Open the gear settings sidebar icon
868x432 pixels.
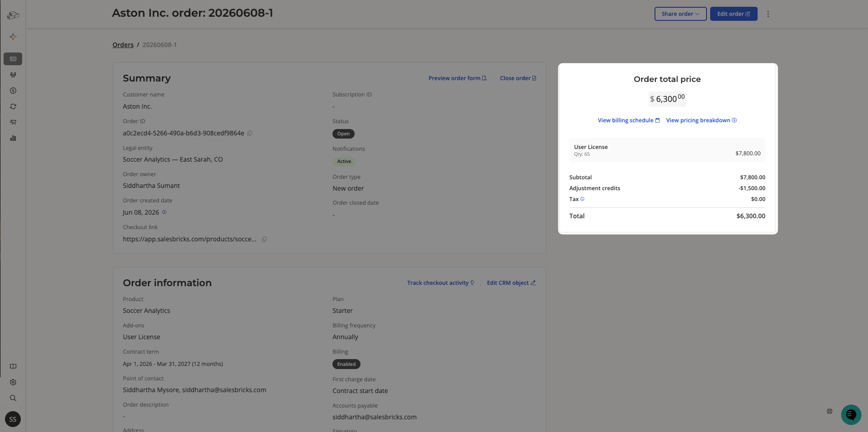pyautogui.click(x=13, y=382)
